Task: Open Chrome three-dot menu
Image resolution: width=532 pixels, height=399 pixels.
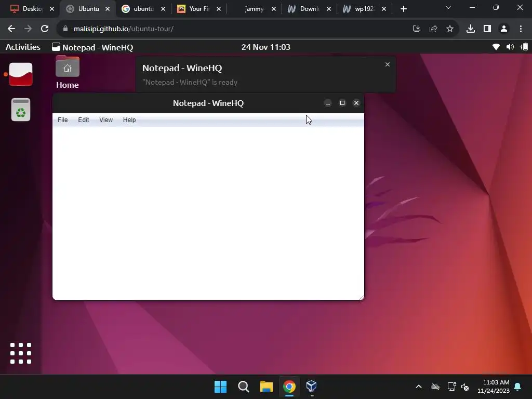Action: 521,29
